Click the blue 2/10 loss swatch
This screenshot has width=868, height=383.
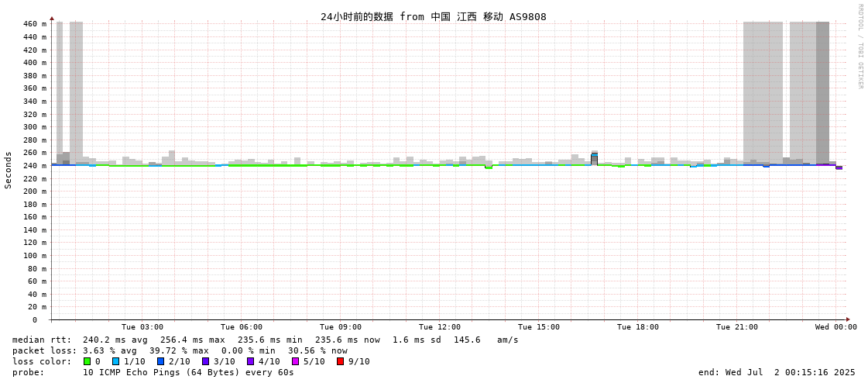point(160,361)
